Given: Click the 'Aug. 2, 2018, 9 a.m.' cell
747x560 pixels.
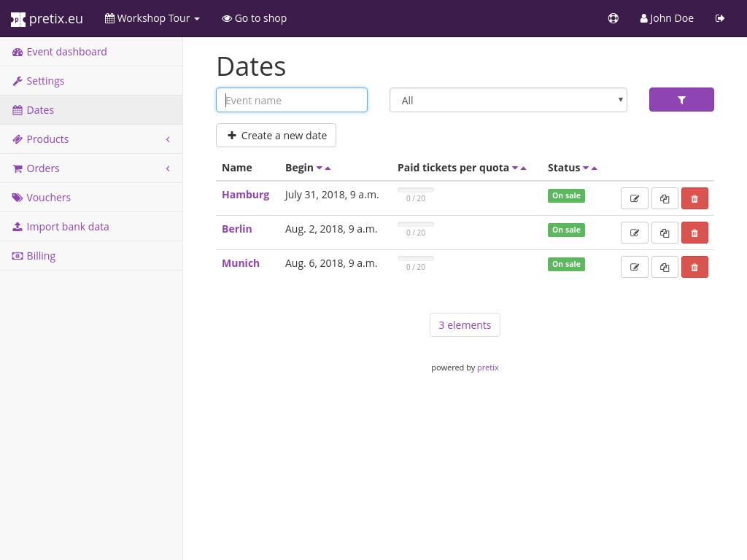Looking at the screenshot, I should [x=331, y=229].
